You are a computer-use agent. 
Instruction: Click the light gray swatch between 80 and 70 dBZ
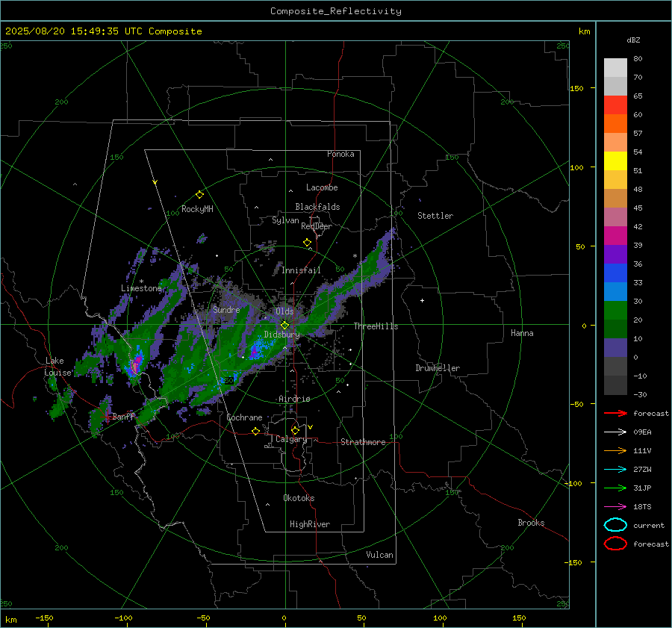pos(615,68)
